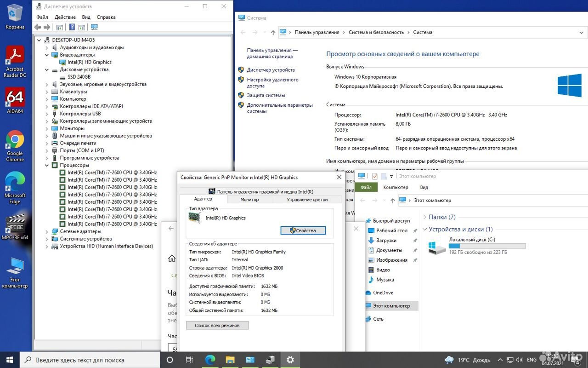Open Диспетчер устройств link in System window
Screen dimensions: 588x368
[x=271, y=70]
